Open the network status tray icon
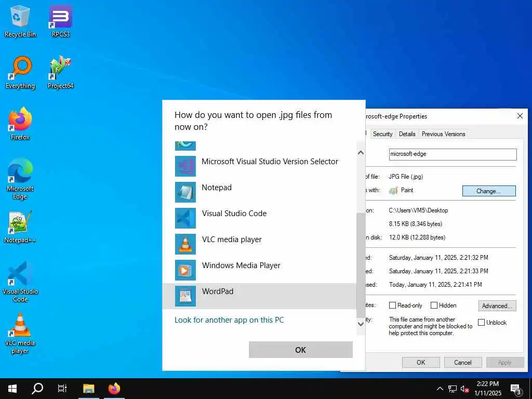532x399 pixels. click(453, 389)
